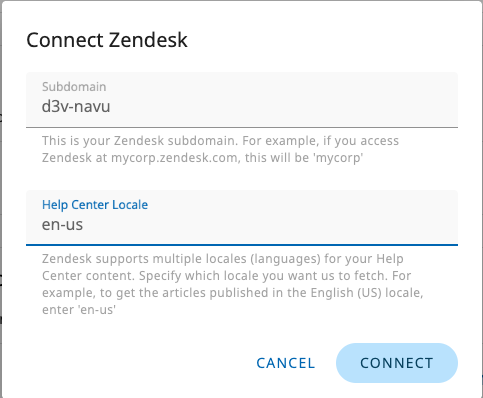
Task: Click empty space right of 'd3v-navu'
Action: 283,107
